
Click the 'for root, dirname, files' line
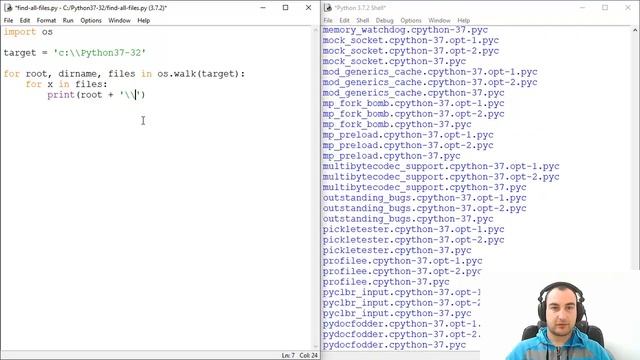124,74
